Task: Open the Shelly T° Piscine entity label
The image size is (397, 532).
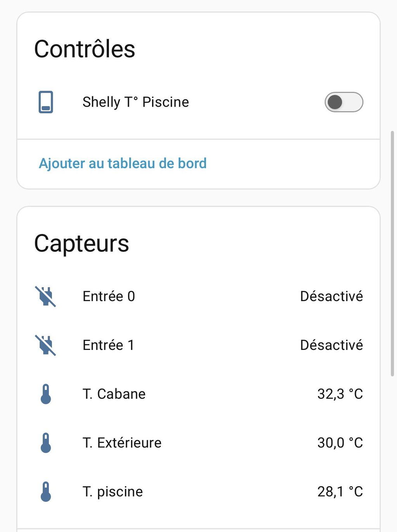Action: pos(136,102)
